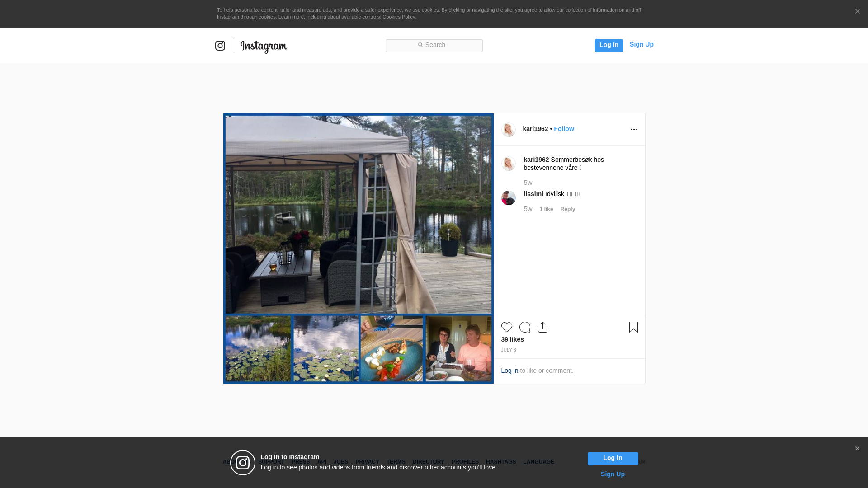Screen dimensions: 868x488
Task: Dismiss the cookie notice with the X
Action: (x=857, y=12)
